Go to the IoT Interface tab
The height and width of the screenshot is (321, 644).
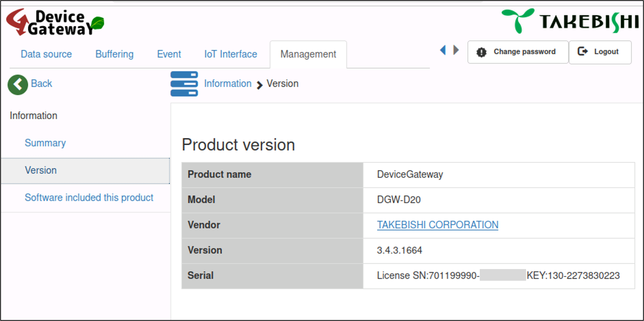pyautogui.click(x=230, y=54)
